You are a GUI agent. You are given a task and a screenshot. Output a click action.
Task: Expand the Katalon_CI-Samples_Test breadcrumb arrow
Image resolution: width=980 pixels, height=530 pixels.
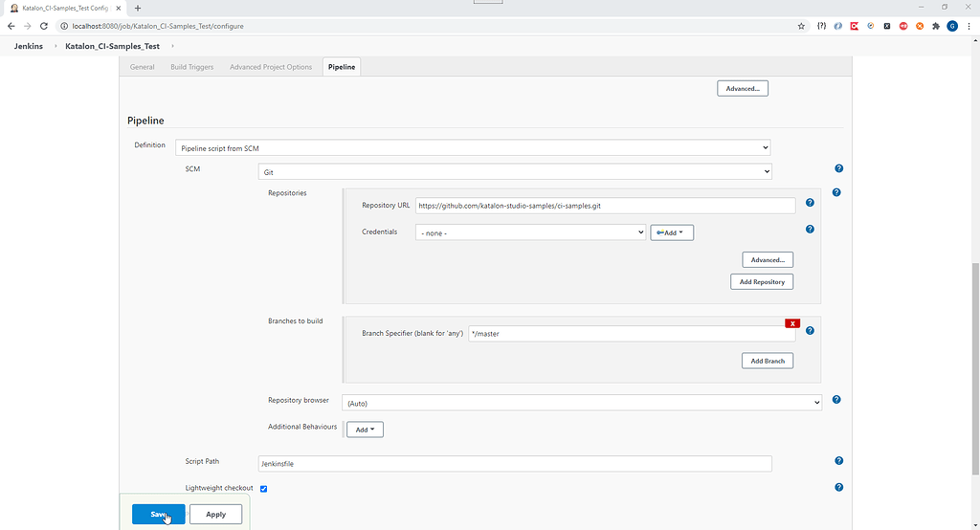172,46
